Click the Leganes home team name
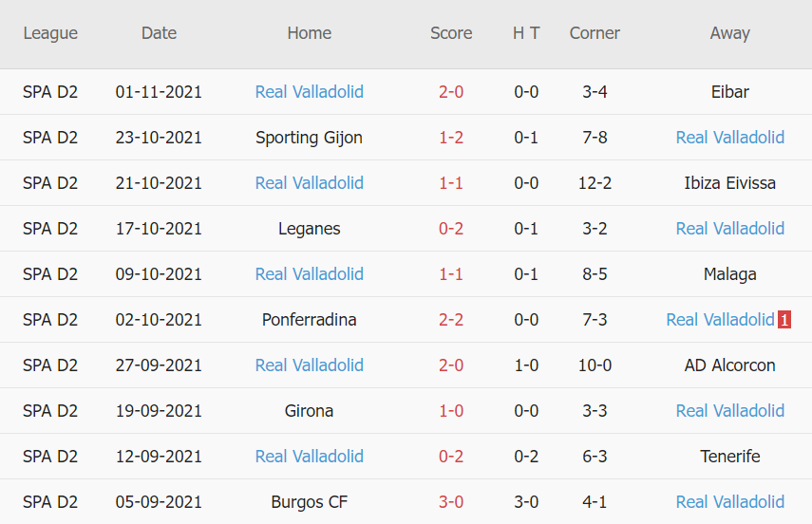The image size is (812, 524). point(310,229)
